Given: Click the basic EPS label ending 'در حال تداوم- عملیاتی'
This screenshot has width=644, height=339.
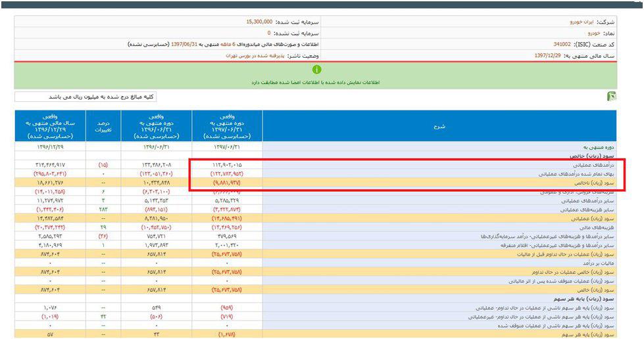Looking at the screenshot, I should (545, 308).
